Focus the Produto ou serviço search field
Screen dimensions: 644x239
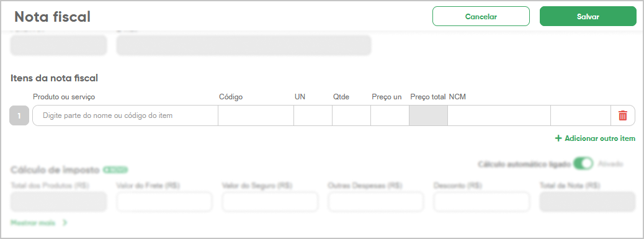tap(125, 115)
